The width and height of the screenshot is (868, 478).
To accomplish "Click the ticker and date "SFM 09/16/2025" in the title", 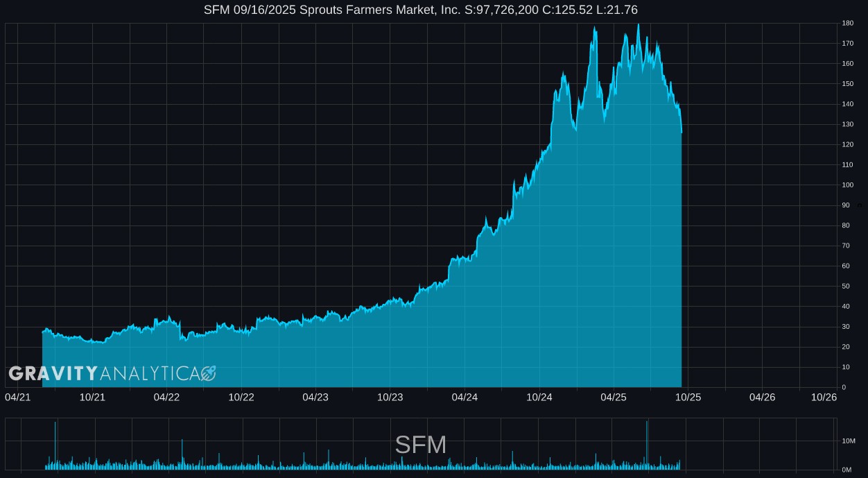I will coord(250,10).
